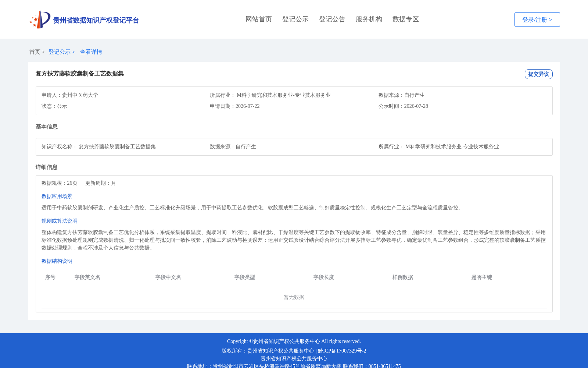Click the platform logo icon

click(40, 20)
